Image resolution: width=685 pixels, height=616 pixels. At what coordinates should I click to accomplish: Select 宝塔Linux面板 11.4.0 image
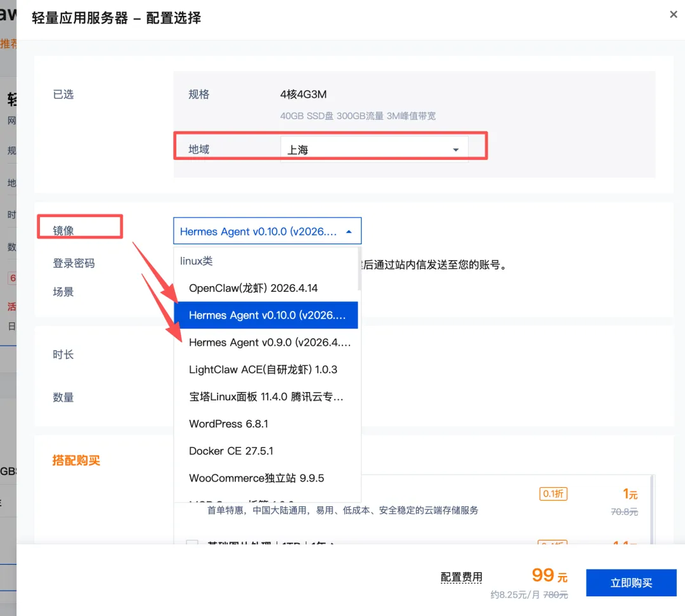[266, 396]
